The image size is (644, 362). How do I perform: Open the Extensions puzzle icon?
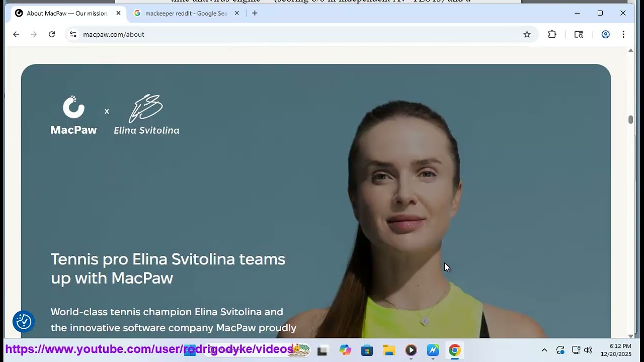pyautogui.click(x=552, y=34)
